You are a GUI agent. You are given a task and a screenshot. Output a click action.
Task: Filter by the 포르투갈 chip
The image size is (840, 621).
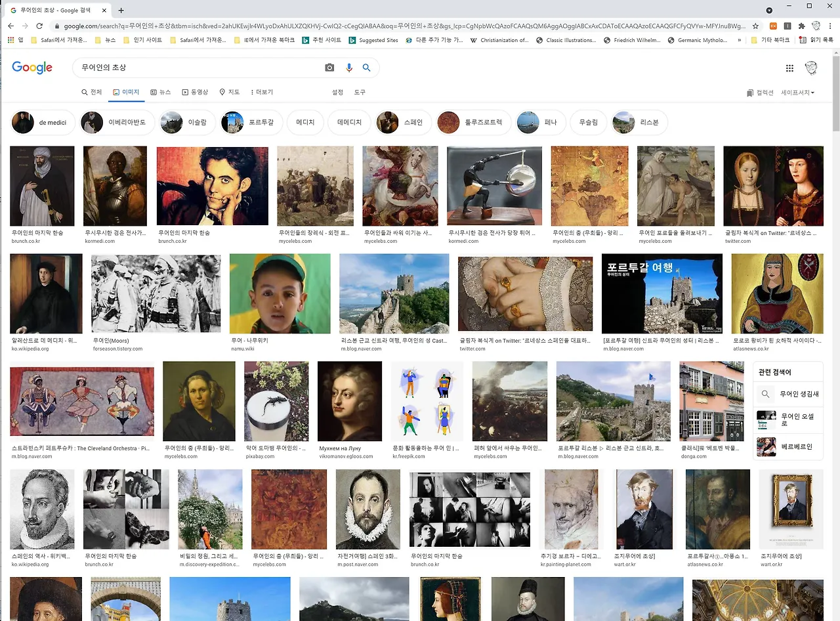(252, 122)
